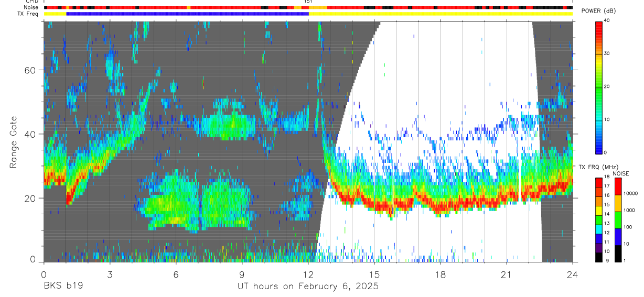The image size is (644, 297).
Task: Click the 30 label on power colorbar
Action: point(607,53)
